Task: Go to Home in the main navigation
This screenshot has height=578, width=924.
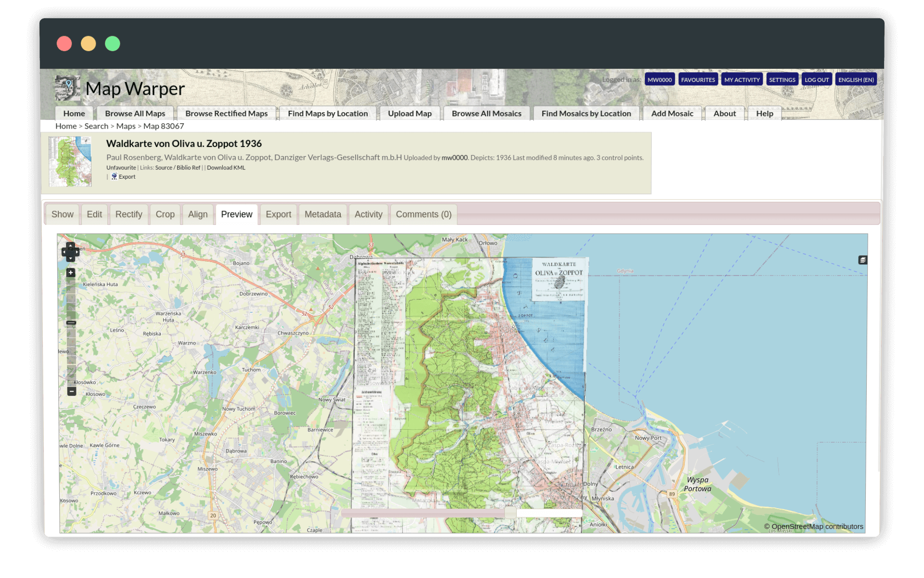Action: 74,114
